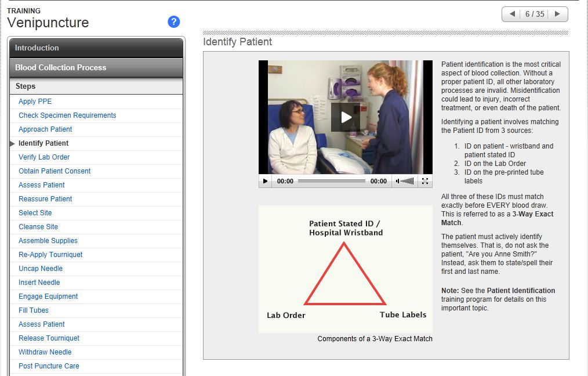Play video with center overlay button
Screen dimensions: 588x376
[x=346, y=117]
